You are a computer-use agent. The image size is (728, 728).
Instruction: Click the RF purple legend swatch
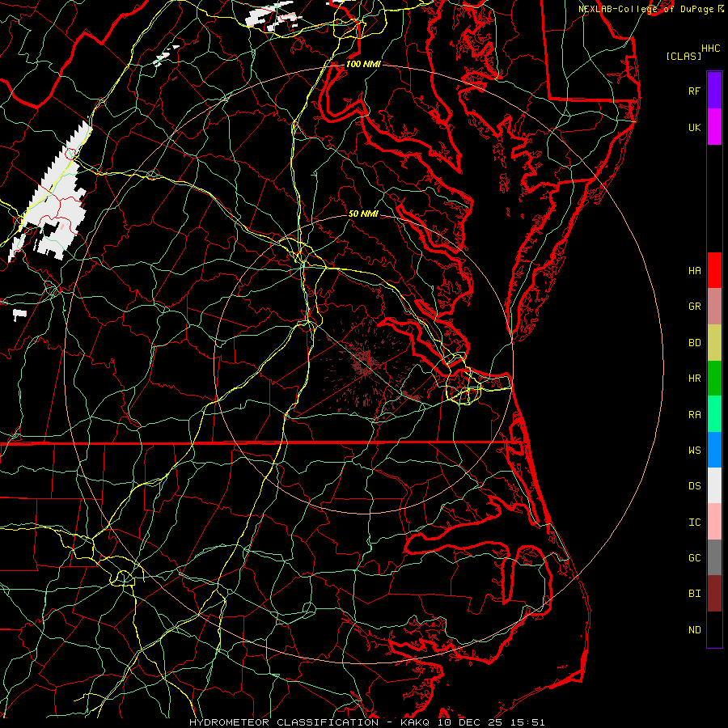[714, 91]
